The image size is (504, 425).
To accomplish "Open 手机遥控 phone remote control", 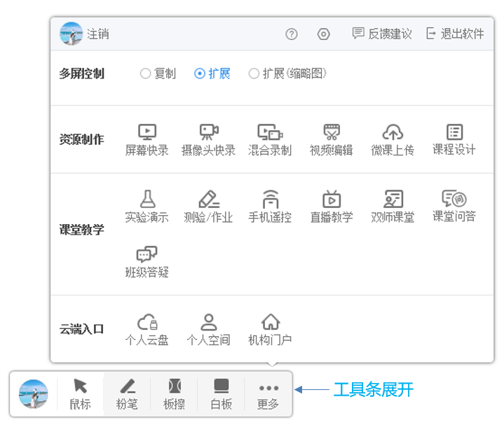I will 270,207.
